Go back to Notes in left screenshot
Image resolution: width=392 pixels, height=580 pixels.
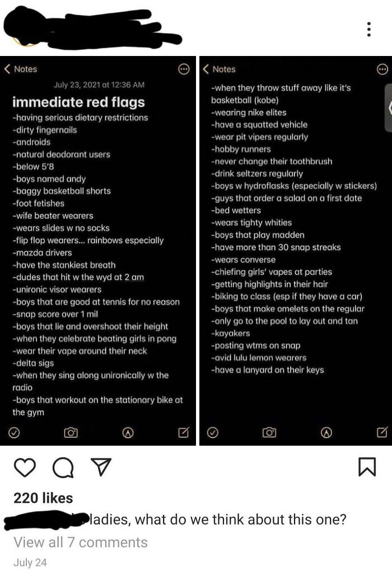(21, 69)
